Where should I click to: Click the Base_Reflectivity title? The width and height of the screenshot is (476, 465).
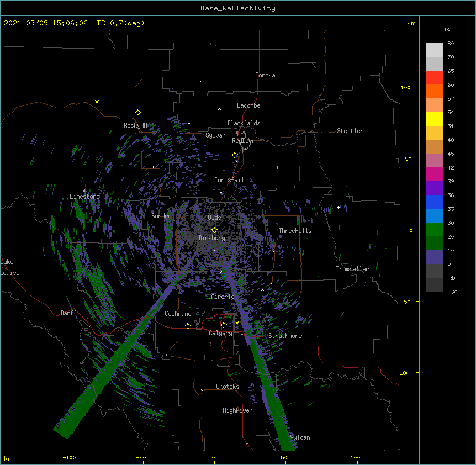(x=238, y=8)
